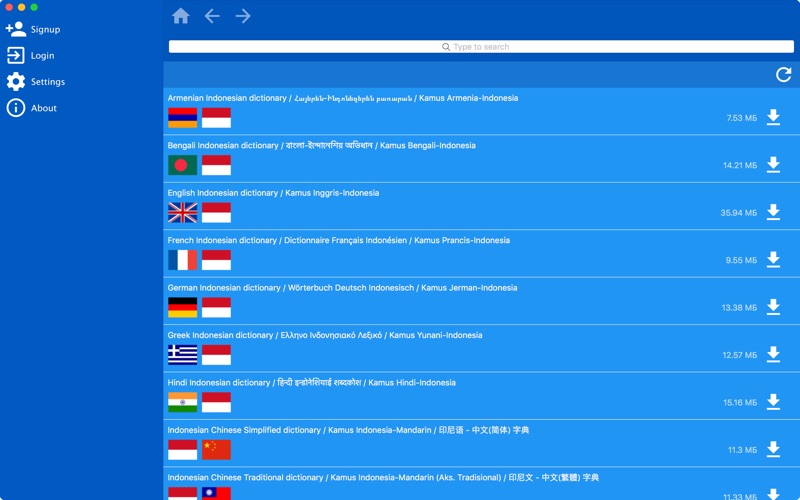Open the Signup menu item
The width and height of the screenshot is (800, 500).
(x=45, y=30)
